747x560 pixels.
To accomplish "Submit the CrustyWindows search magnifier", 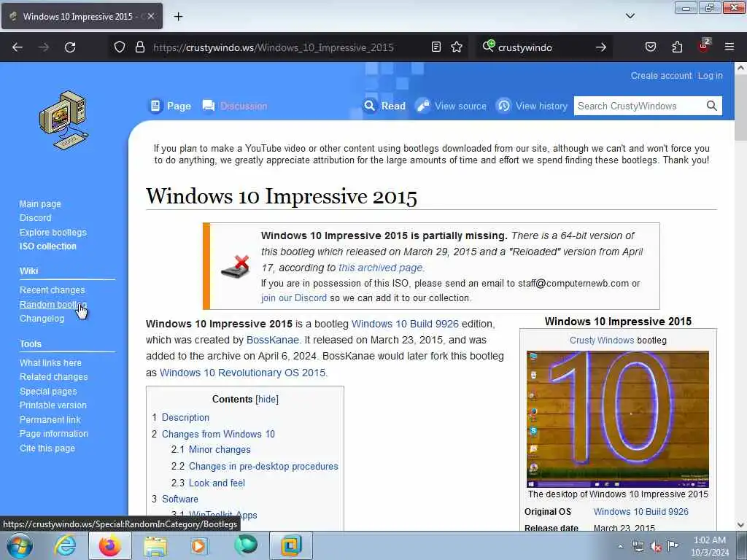I will [x=711, y=106].
